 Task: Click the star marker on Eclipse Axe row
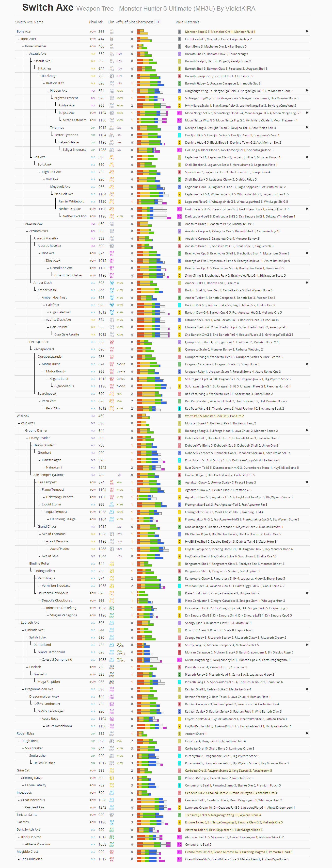click(307, 113)
